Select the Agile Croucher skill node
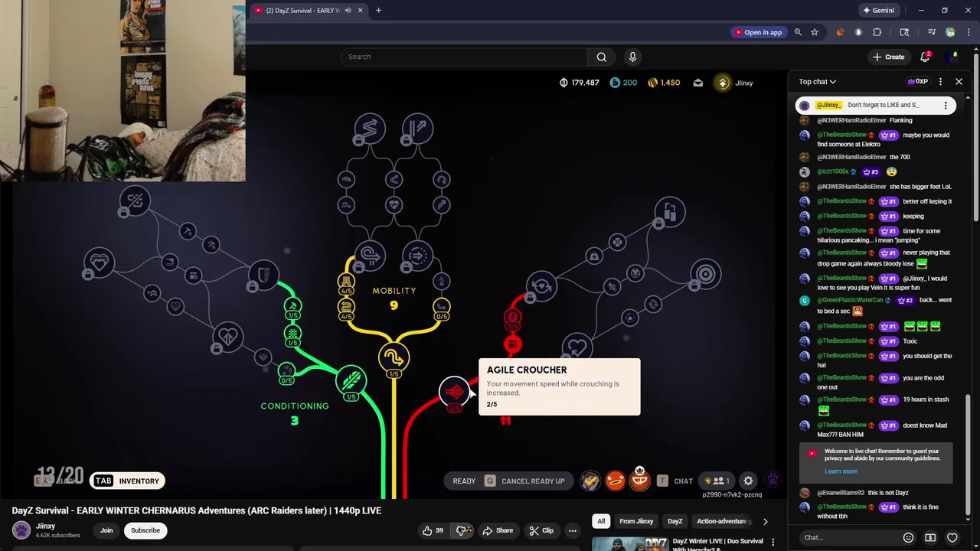This screenshot has height=551, width=980. [454, 393]
